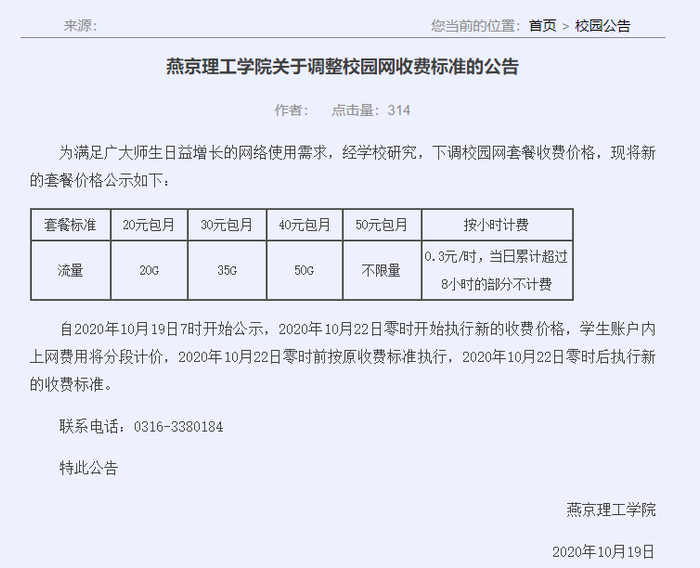Select the 不限量 table cell
Image resolution: width=700 pixels, height=568 pixels.
tap(382, 271)
